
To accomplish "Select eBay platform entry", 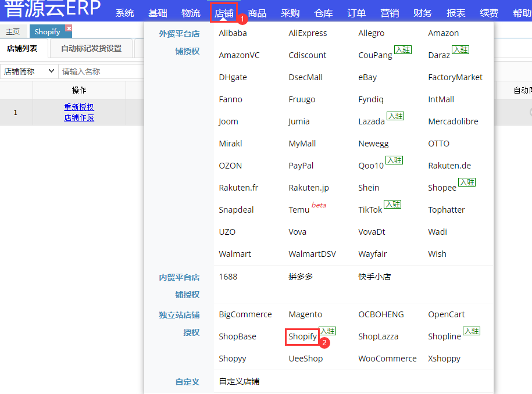I will (367, 77).
